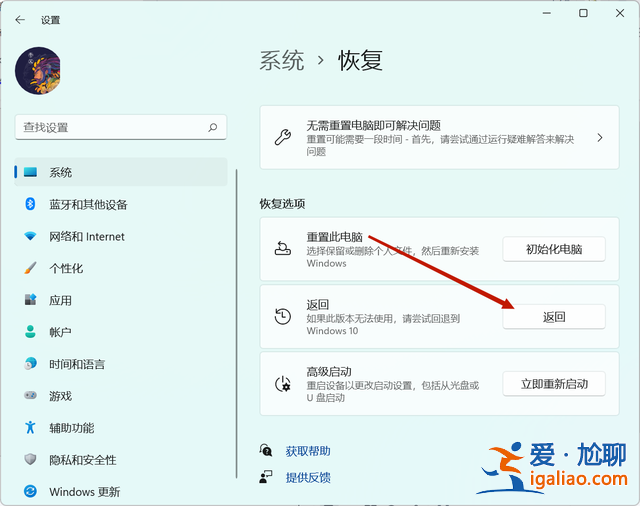
Task: Click the 辅助功能 accessibility icon
Action: pos(30,427)
